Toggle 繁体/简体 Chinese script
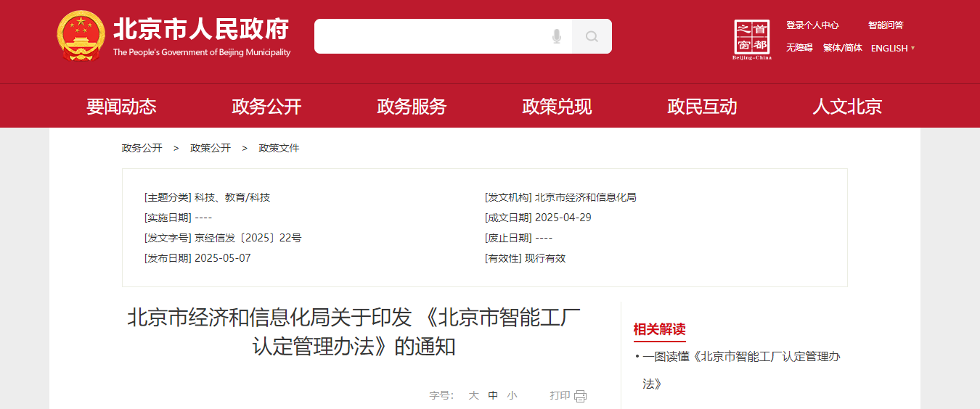980x409 pixels. pyautogui.click(x=842, y=48)
